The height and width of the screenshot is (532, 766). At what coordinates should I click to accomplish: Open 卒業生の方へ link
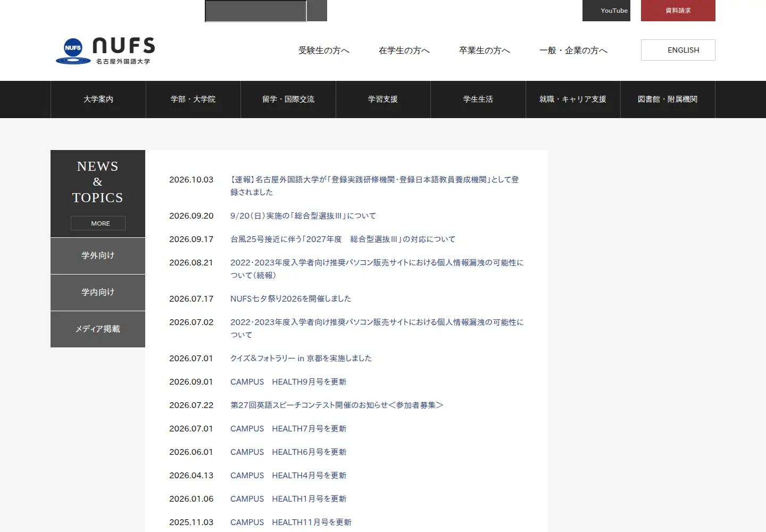pos(485,50)
